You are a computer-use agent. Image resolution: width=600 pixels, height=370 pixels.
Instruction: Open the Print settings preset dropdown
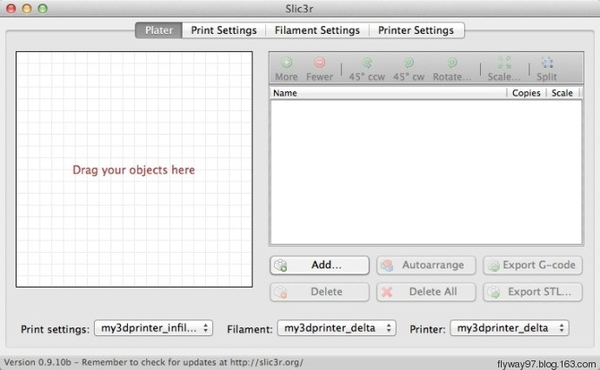(153, 328)
